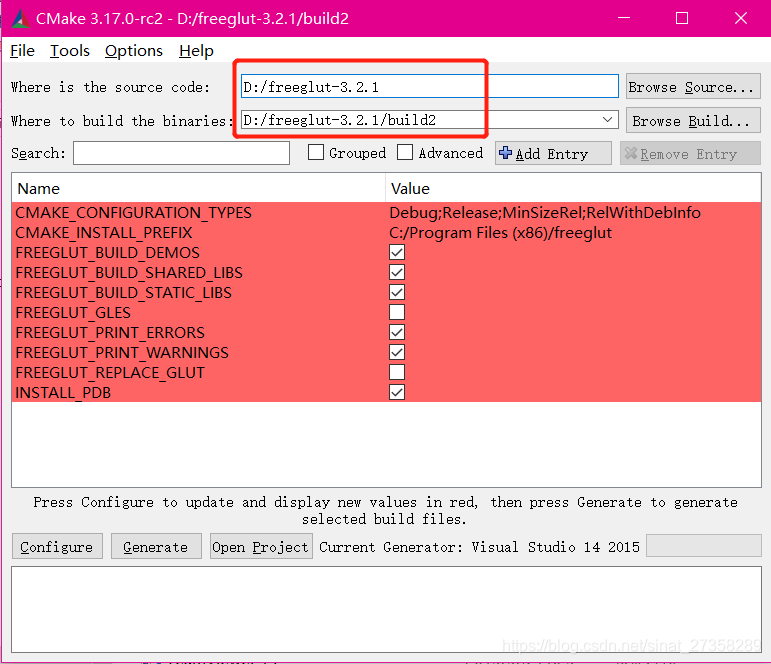Click the Value column header
This screenshot has height=664, width=771.
coord(573,188)
